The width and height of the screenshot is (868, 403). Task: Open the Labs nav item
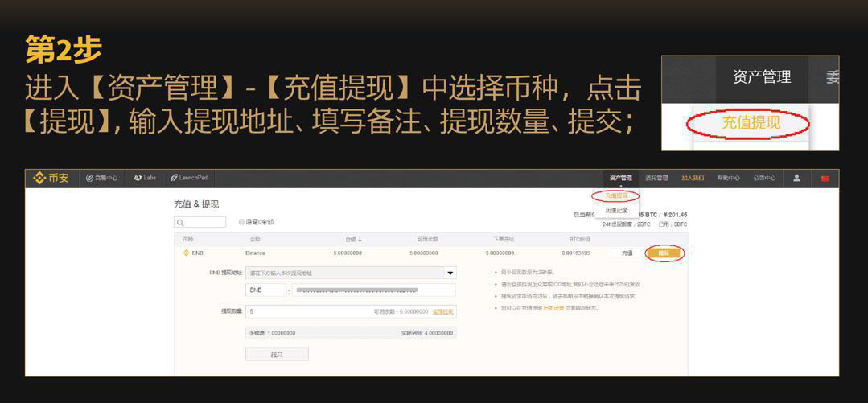coord(145,179)
